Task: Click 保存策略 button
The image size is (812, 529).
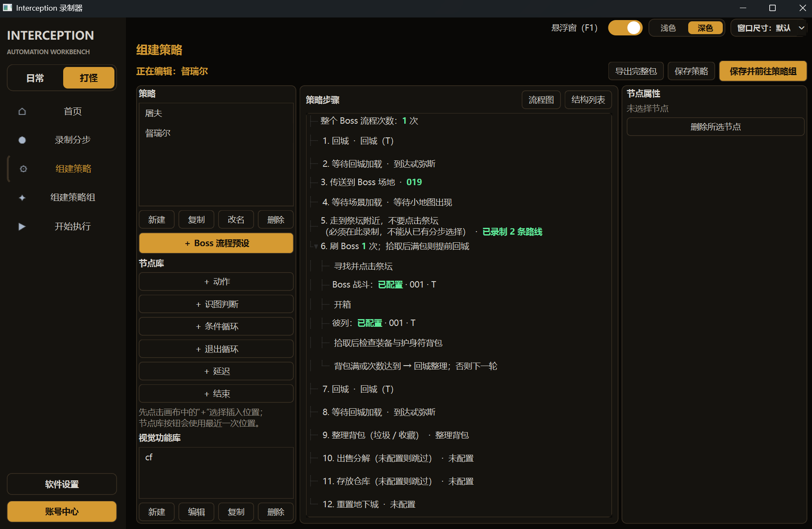Action: [692, 71]
